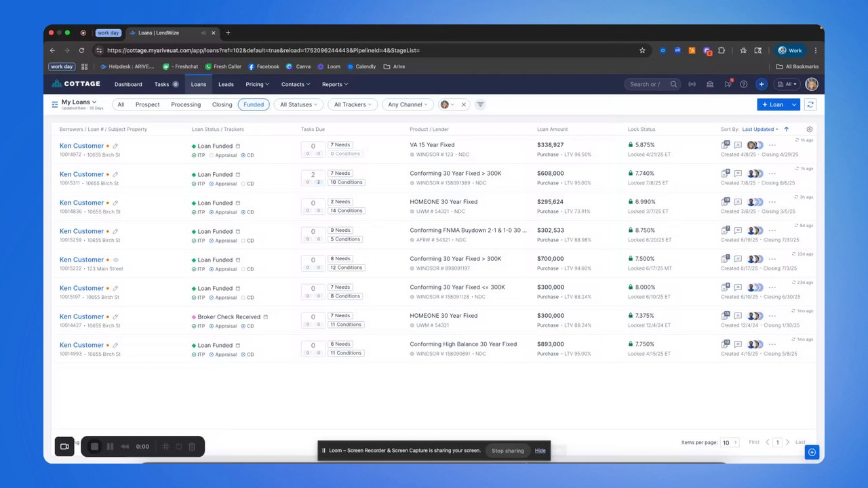Screen dimensions: 868x488
Task: Open more options for loan closing 3/5/25
Action: [x=772, y=202]
